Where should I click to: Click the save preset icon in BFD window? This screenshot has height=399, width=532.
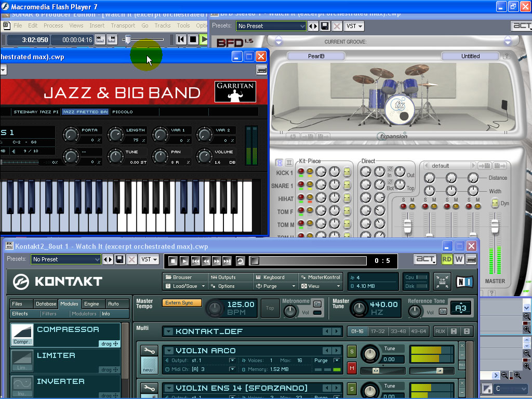pyautogui.click(x=325, y=26)
